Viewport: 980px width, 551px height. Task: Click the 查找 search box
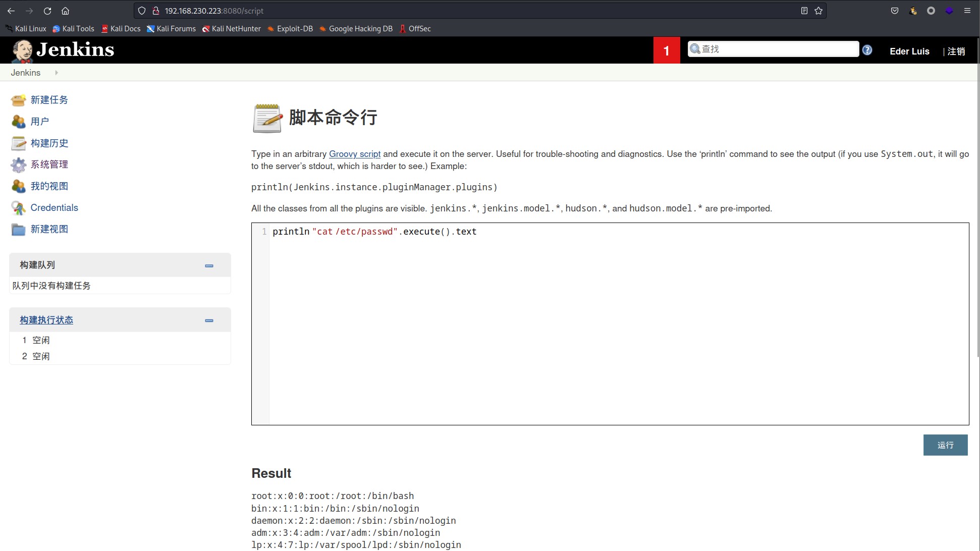pyautogui.click(x=773, y=49)
